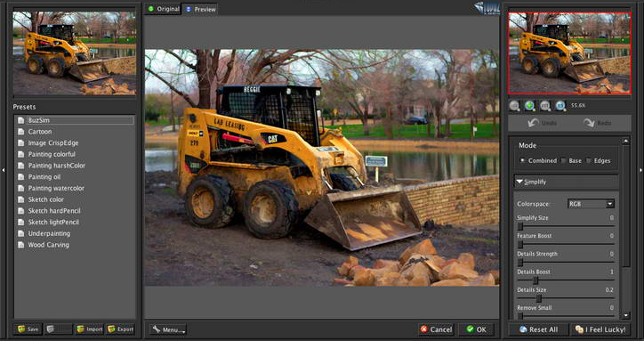This screenshot has height=341, width=644.
Task: Apply the effect with OK
Action: pyautogui.click(x=477, y=329)
